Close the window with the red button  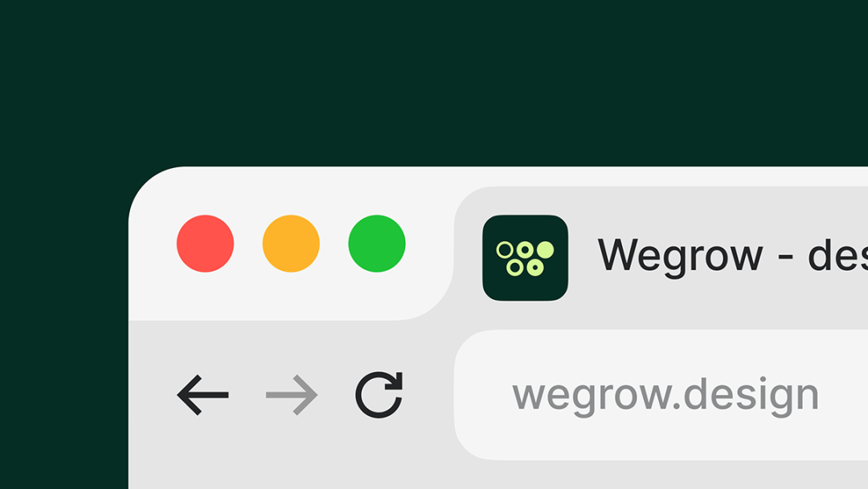click(x=206, y=244)
